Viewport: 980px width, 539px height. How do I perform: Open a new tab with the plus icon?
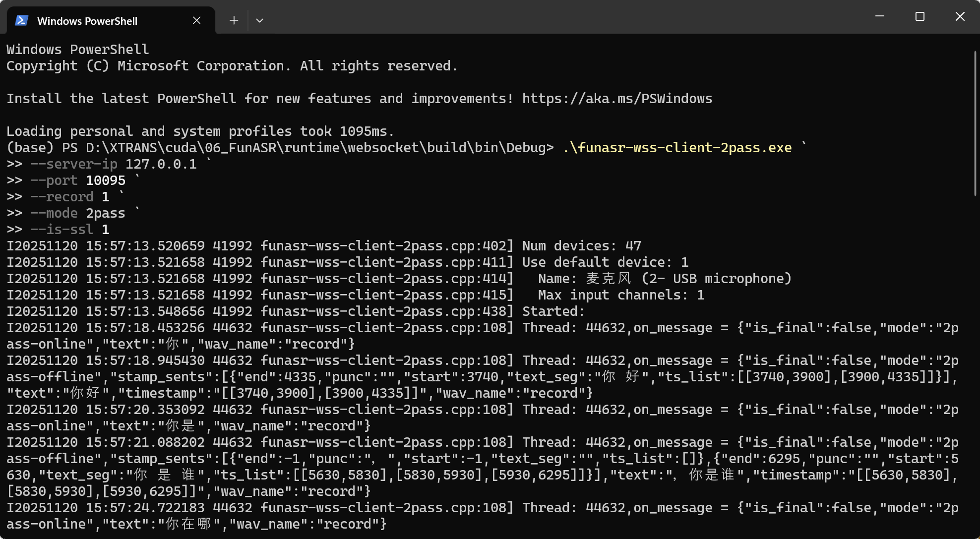pyautogui.click(x=234, y=20)
